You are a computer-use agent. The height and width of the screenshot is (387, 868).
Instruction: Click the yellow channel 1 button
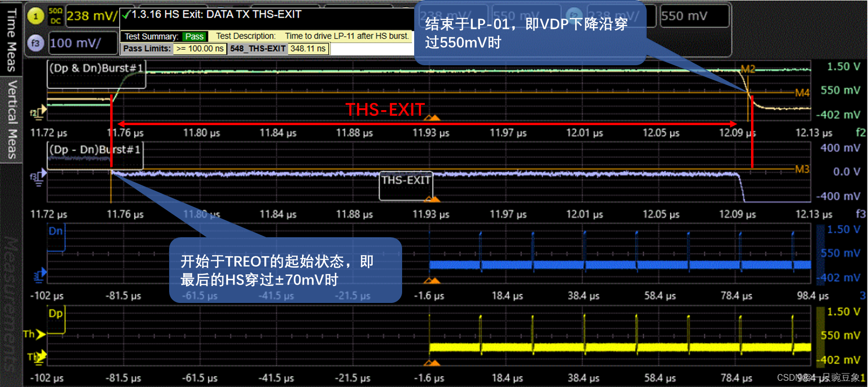tap(35, 16)
